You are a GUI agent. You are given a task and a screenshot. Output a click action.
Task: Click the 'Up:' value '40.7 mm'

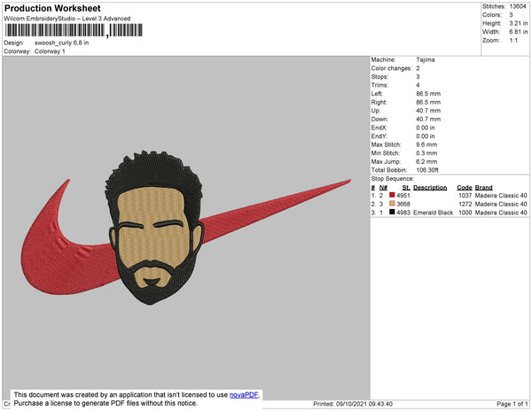(428, 111)
